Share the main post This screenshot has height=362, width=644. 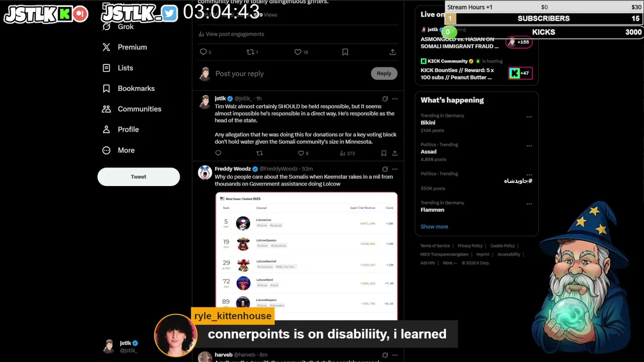click(392, 52)
